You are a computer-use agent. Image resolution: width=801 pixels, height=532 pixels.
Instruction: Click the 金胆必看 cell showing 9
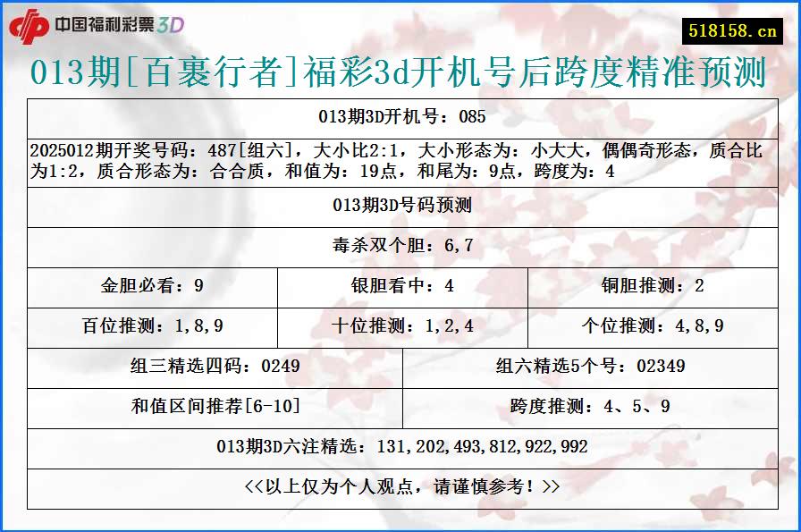pos(154,287)
